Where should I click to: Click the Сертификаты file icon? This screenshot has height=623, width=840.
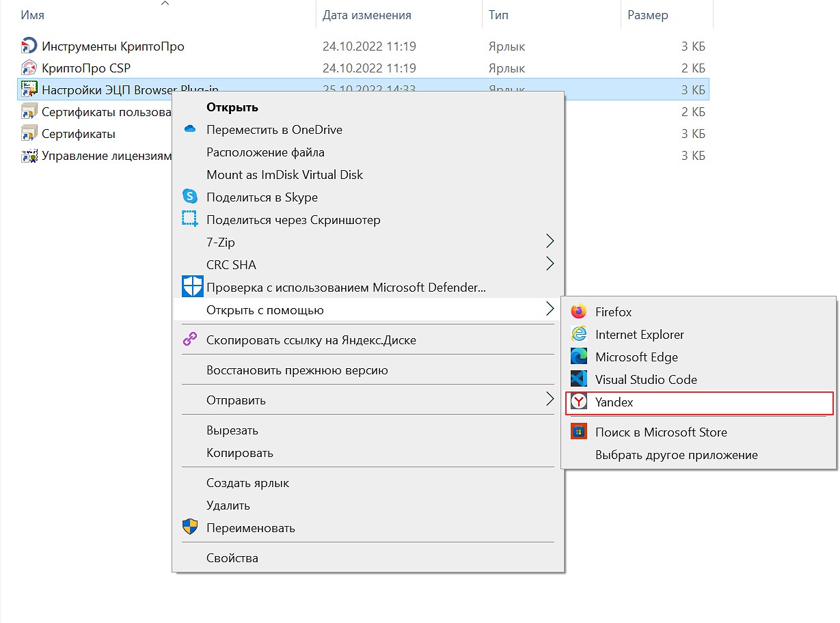(x=29, y=133)
